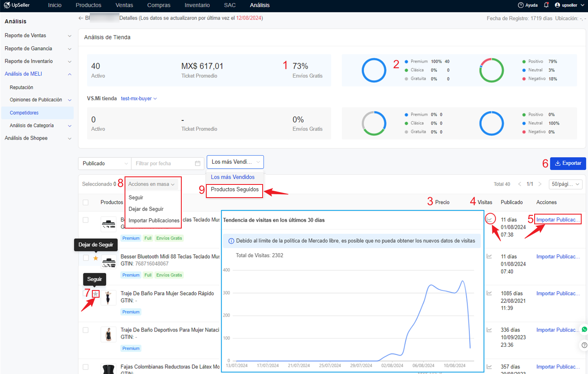The height and width of the screenshot is (374, 588).
Task: Click the Exportar button
Action: 568,163
